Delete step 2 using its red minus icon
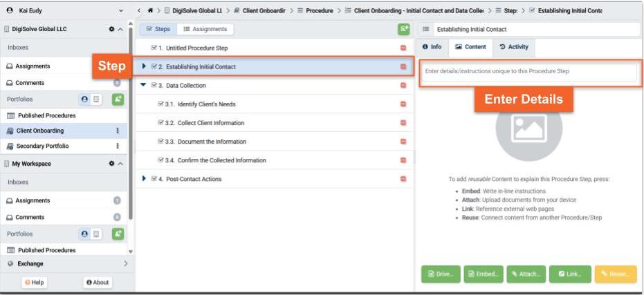This screenshot has height=295, width=644. (x=403, y=67)
